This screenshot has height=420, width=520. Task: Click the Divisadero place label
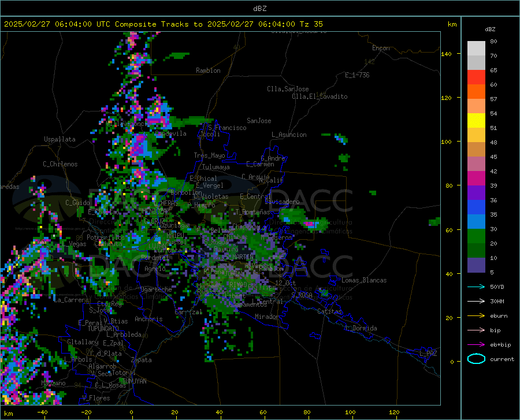[x=282, y=202]
